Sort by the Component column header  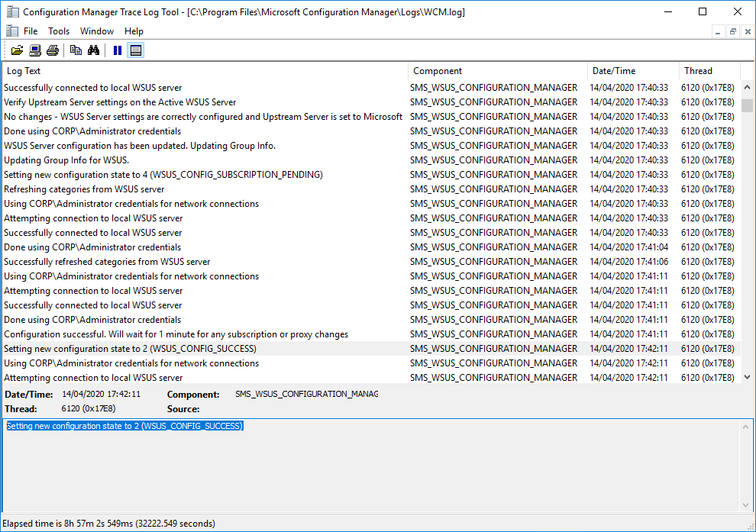[x=497, y=71]
